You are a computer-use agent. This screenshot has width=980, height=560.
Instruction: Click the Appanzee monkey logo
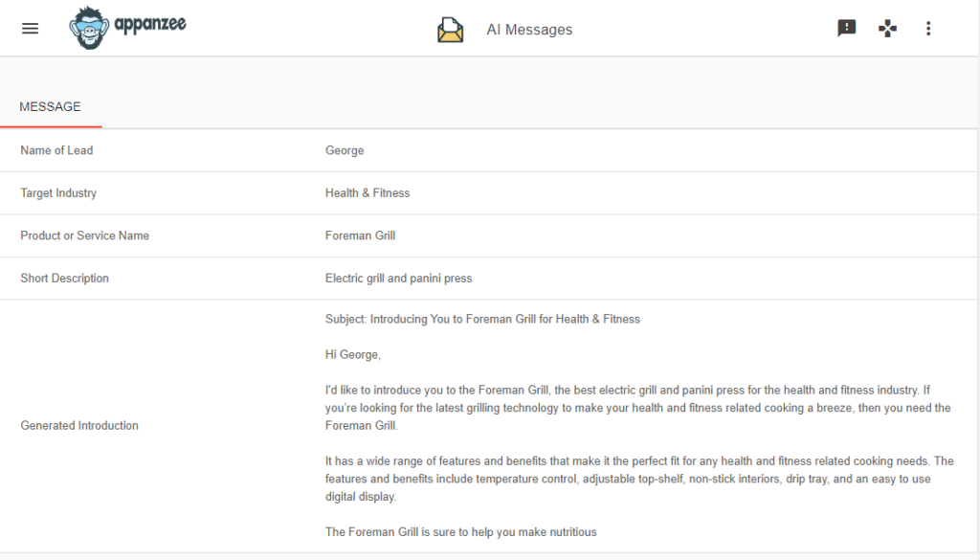[x=89, y=28]
